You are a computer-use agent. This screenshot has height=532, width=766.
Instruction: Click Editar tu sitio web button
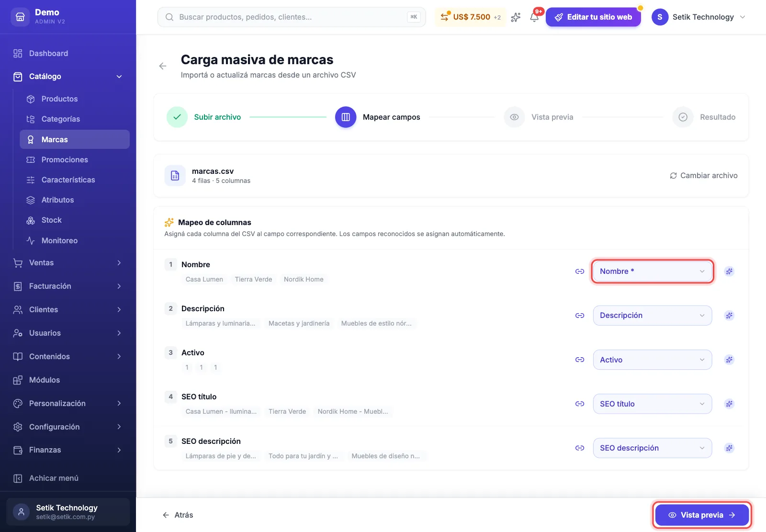pos(593,17)
